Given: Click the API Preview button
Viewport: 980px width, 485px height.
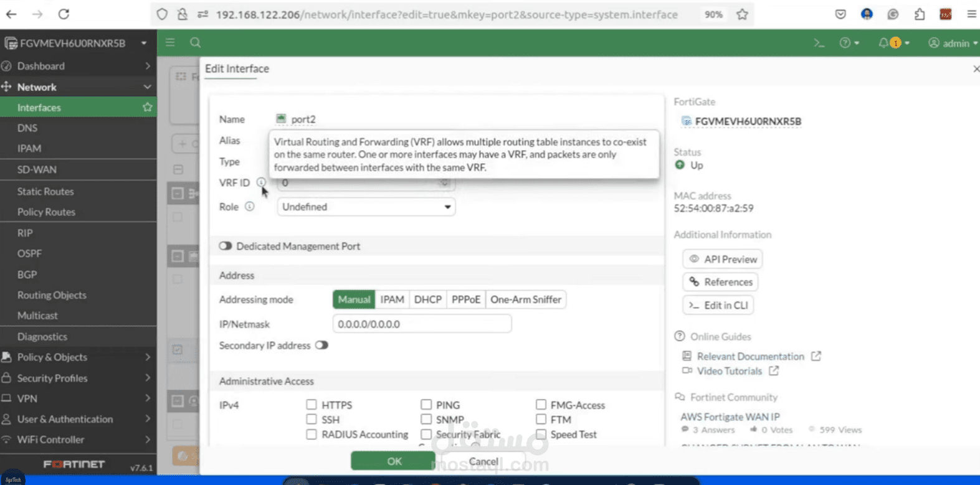Looking at the screenshot, I should point(723,259).
